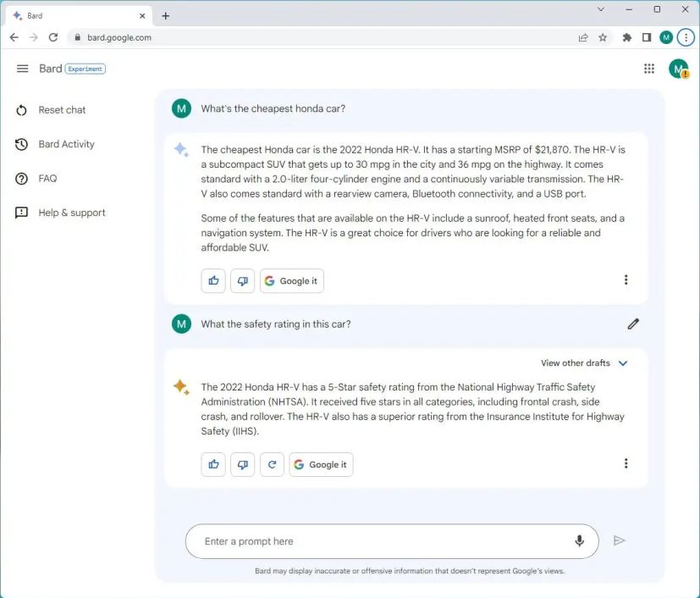Select the Bard browser tab
The image size is (700, 598).
[79, 15]
